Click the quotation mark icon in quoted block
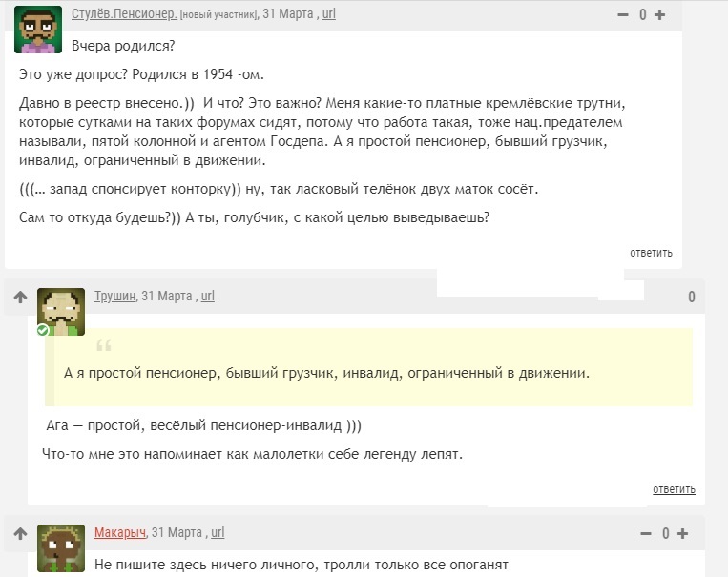Screen dimensions: 728x577 click(104, 345)
